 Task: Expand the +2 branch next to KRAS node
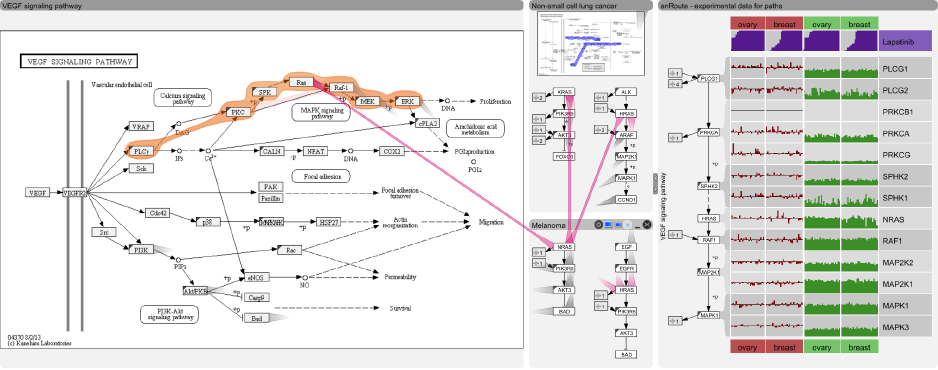(x=539, y=97)
